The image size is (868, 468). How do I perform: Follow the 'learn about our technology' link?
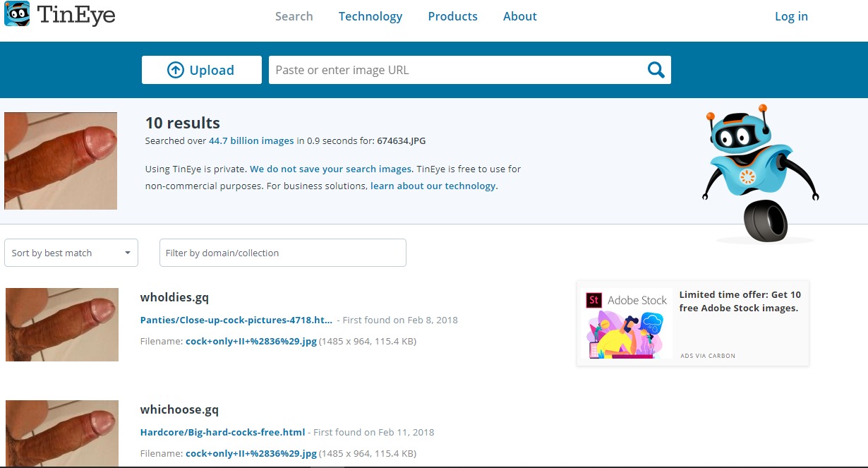434,186
